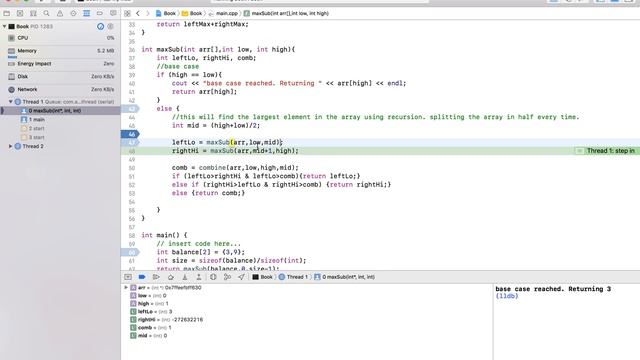Click the blue process view options icon

tap(100, 26)
